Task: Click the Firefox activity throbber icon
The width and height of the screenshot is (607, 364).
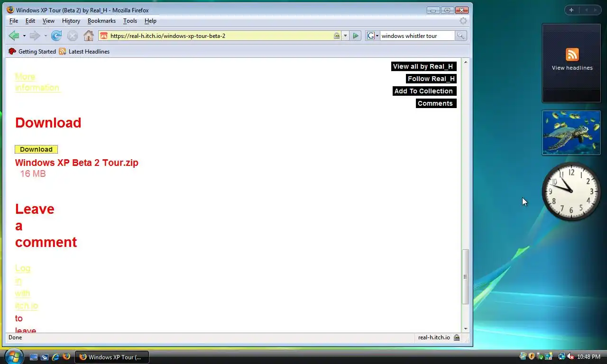Action: click(x=463, y=21)
